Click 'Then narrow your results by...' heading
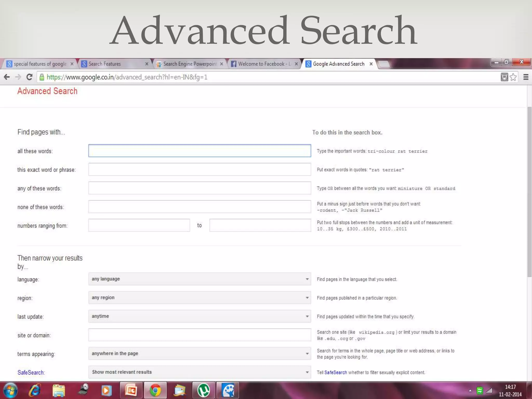This screenshot has width=532, height=399. pos(50,262)
